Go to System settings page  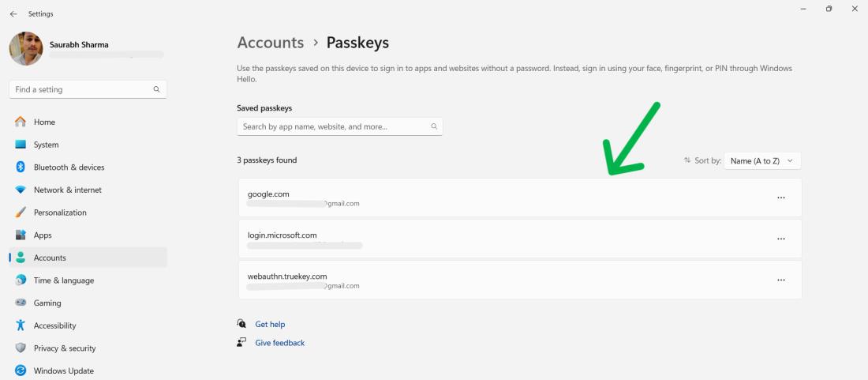[x=46, y=145]
